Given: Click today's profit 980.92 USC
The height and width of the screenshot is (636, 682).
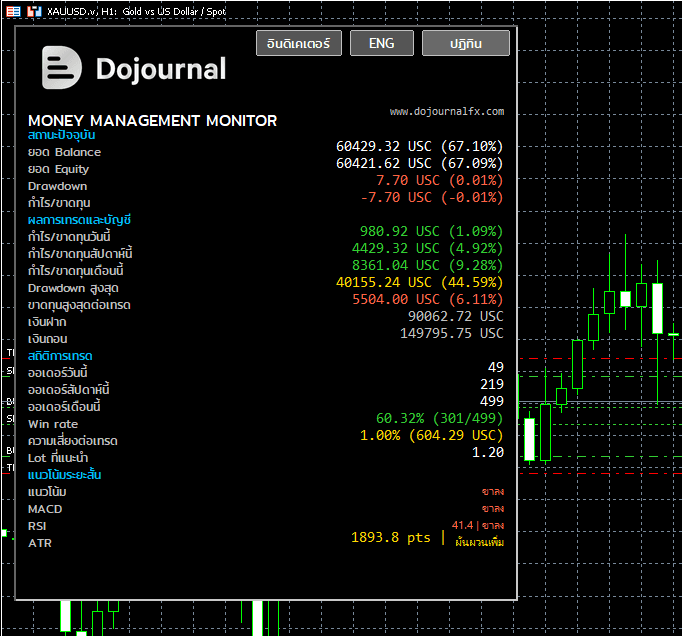Looking at the screenshot, I should click(x=431, y=231).
